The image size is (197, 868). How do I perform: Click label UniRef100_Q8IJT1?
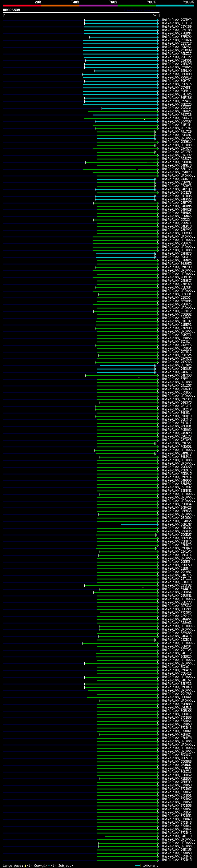click(177, 406)
